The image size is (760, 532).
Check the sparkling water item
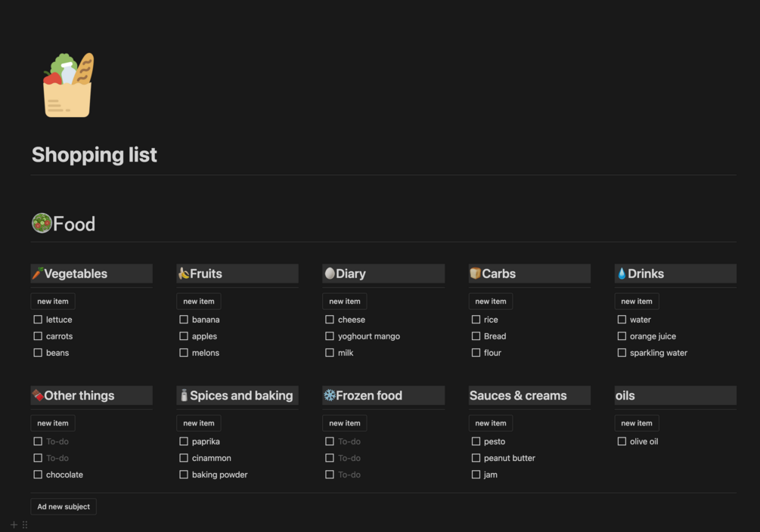622,353
